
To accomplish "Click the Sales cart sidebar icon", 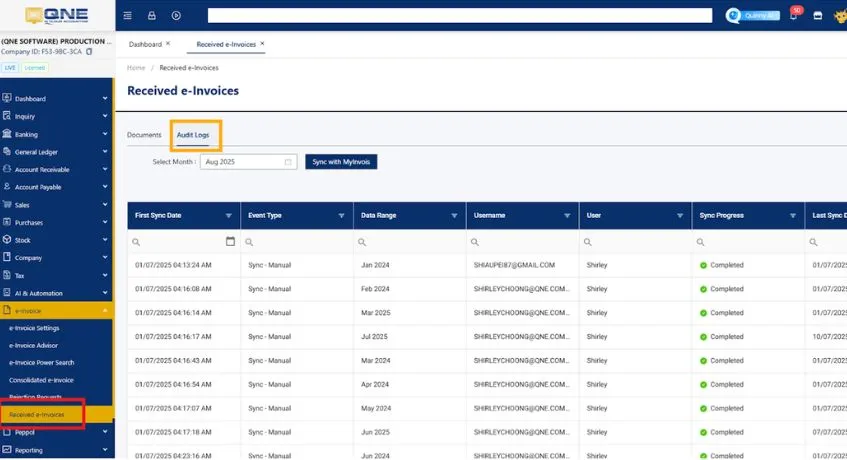I will click(x=7, y=204).
